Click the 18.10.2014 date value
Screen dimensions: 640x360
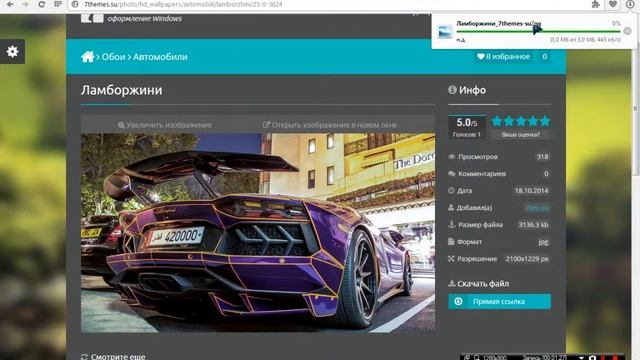532,191
